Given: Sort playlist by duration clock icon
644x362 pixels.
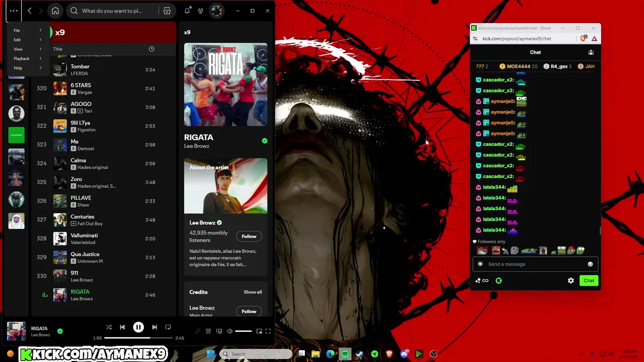Looking at the screenshot, I should (151, 49).
